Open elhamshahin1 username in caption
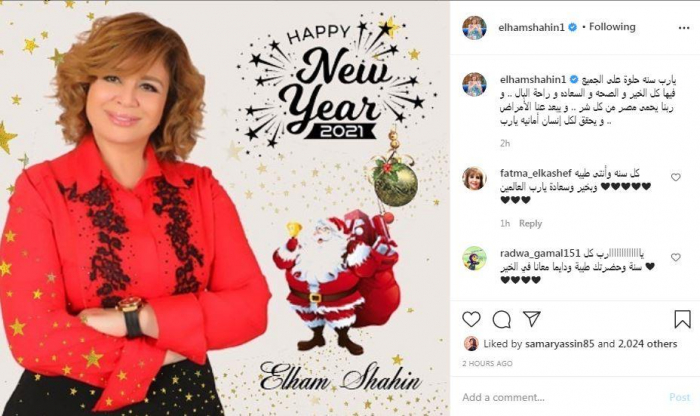The height and width of the screenshot is (416, 700). point(533,79)
